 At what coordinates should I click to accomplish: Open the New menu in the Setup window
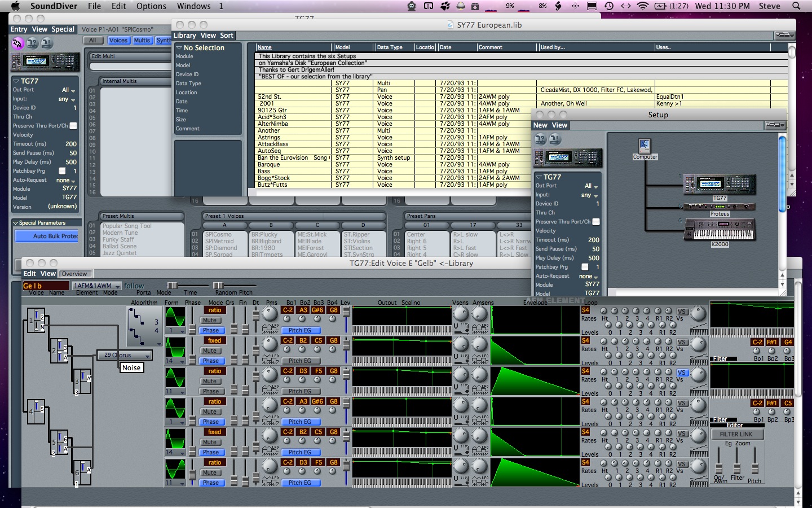[540, 125]
